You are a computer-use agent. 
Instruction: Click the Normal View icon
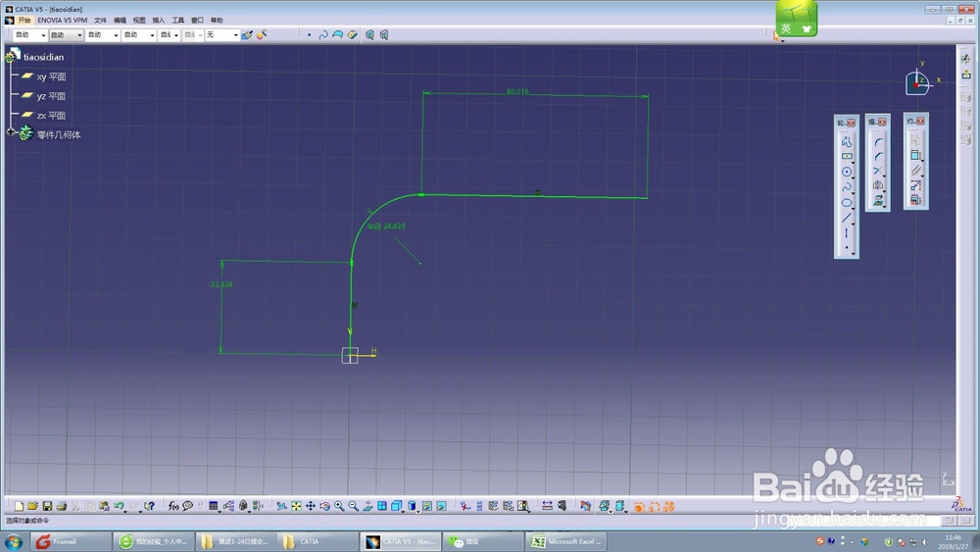368,506
